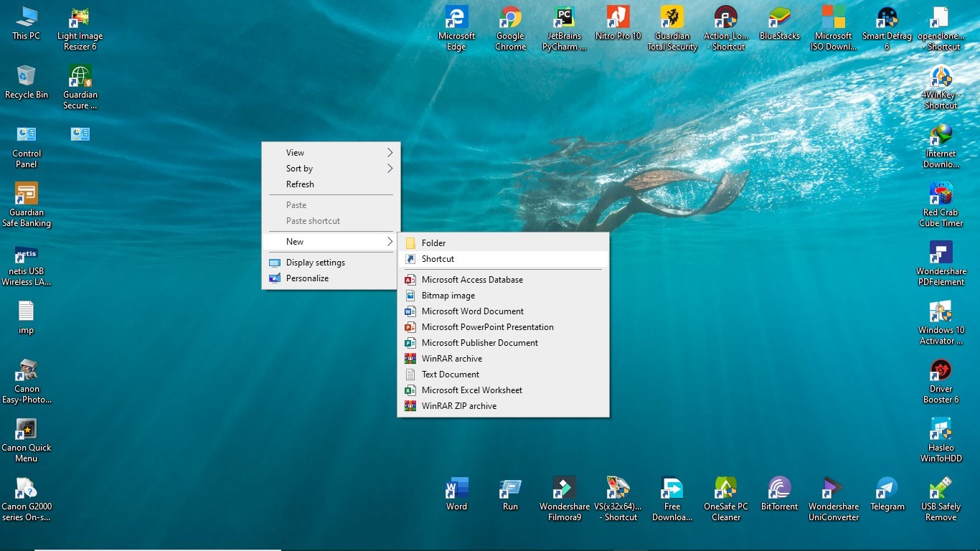The height and width of the screenshot is (551, 980).
Task: Select the Guardian Safe Banking shortcut
Action: (27, 205)
